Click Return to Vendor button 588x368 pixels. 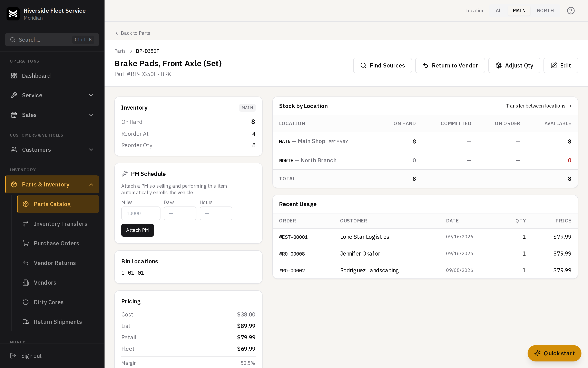coord(450,65)
